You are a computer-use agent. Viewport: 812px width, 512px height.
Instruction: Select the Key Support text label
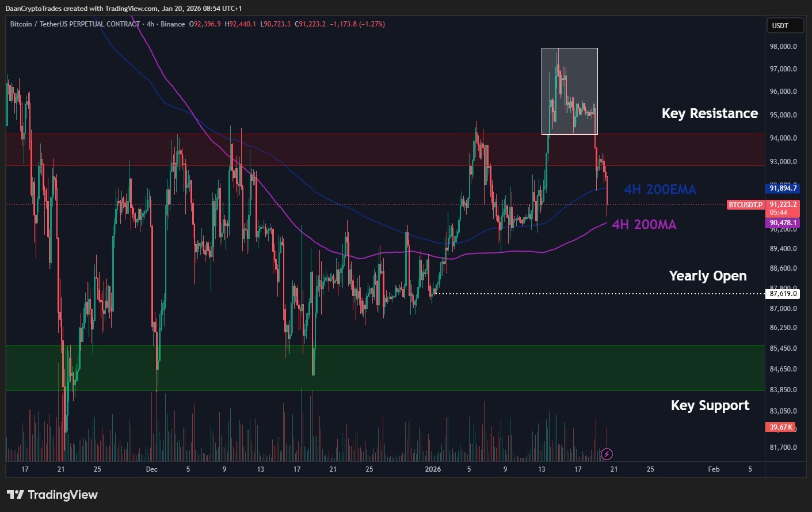point(710,405)
